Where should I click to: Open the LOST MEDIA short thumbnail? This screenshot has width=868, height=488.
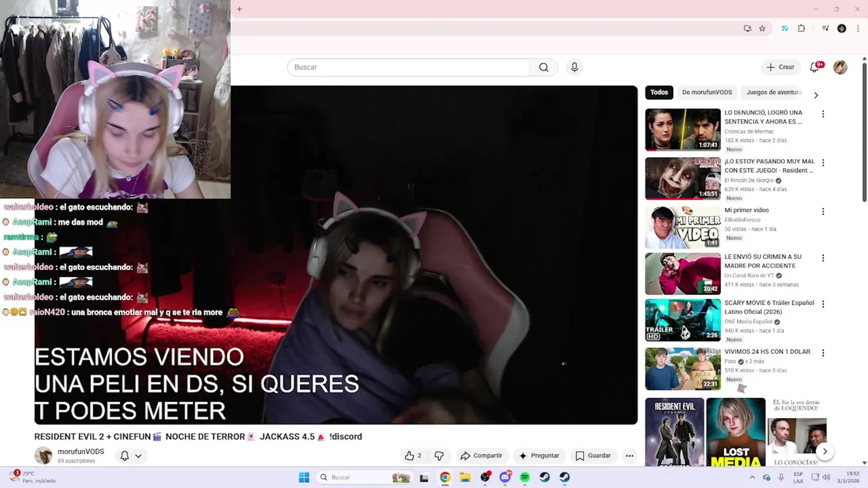tap(736, 432)
